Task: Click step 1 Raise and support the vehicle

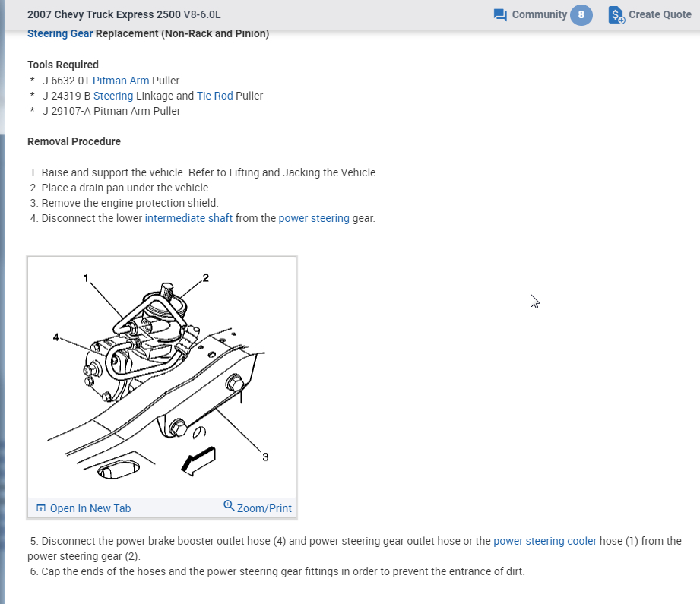Action: 205,172
